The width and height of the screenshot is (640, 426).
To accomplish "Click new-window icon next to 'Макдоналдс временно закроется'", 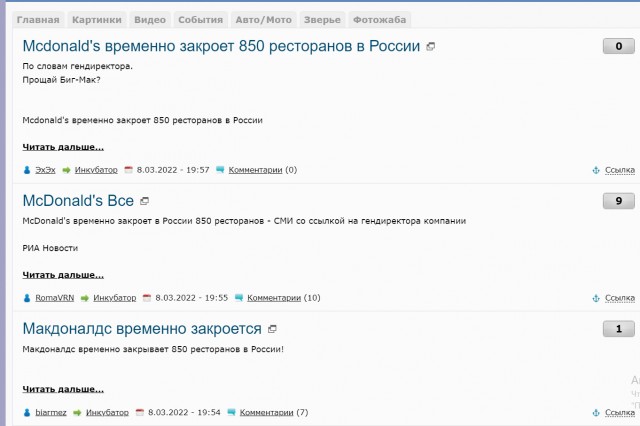I will (x=272, y=329).
